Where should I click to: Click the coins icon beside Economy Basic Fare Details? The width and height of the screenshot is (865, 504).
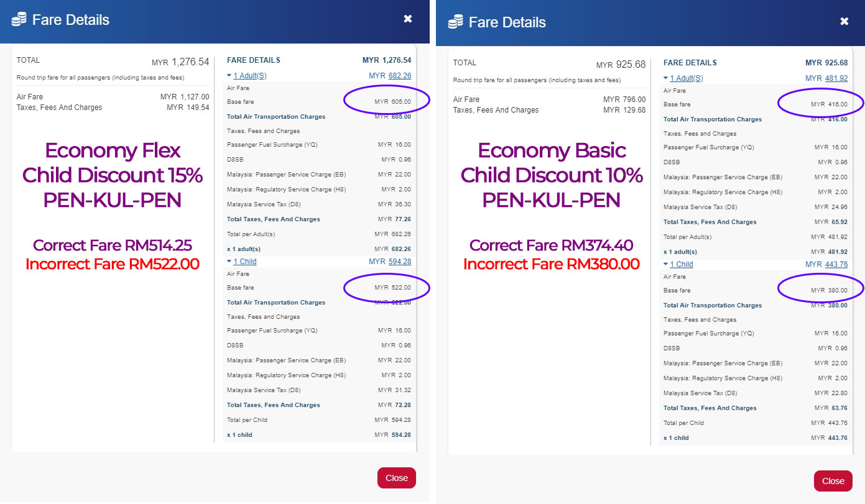(456, 22)
